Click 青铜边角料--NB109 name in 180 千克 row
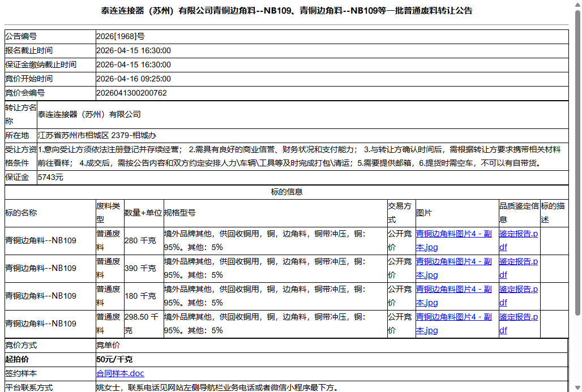 40,296
